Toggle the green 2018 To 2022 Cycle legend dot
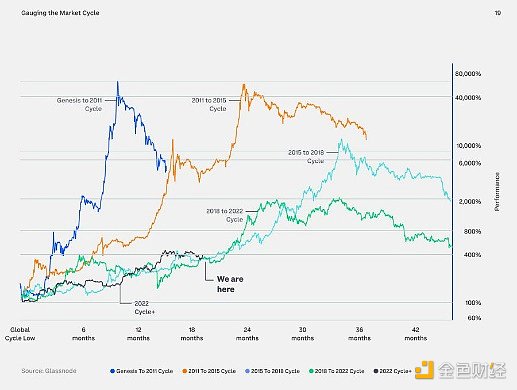The width and height of the screenshot is (517, 390). tap(311, 371)
